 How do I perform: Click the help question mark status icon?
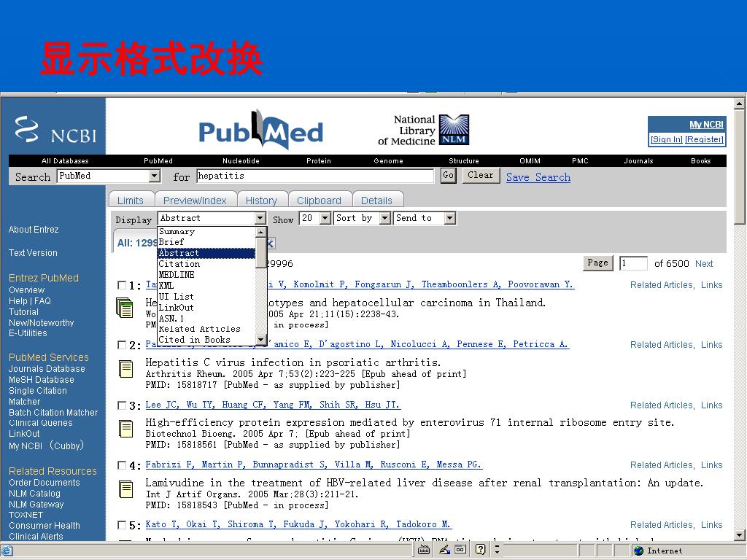click(480, 550)
